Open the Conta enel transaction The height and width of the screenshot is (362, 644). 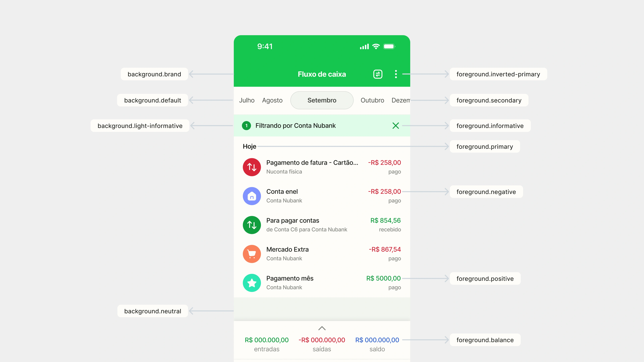[x=322, y=196]
